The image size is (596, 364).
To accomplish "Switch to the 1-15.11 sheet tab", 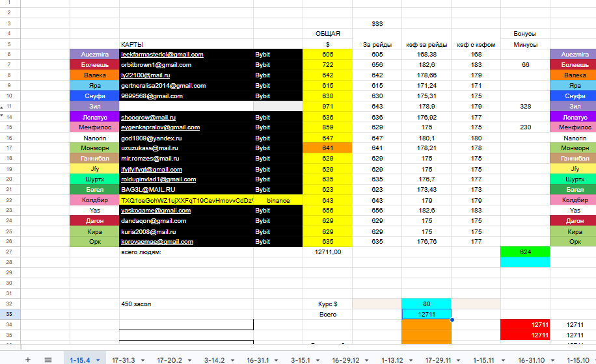I will coord(483,360).
